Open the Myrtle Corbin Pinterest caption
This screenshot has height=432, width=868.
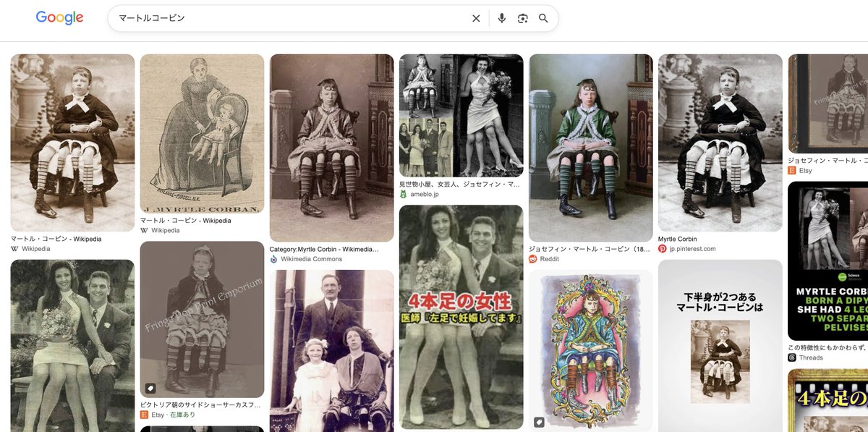coord(678,239)
